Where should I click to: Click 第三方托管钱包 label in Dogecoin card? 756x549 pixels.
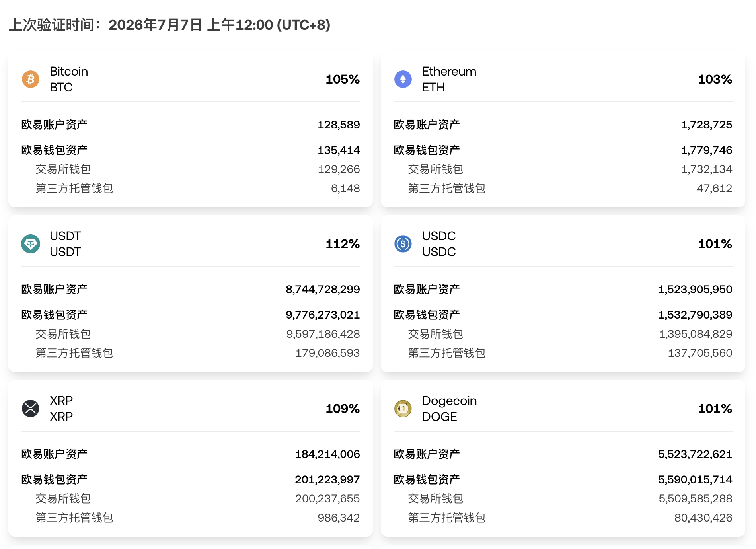coord(447,518)
